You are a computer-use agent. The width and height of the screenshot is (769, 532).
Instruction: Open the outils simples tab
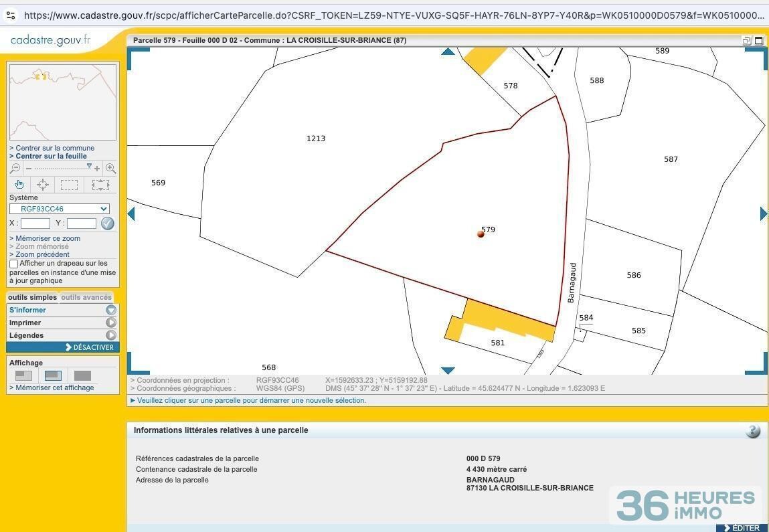point(32,297)
